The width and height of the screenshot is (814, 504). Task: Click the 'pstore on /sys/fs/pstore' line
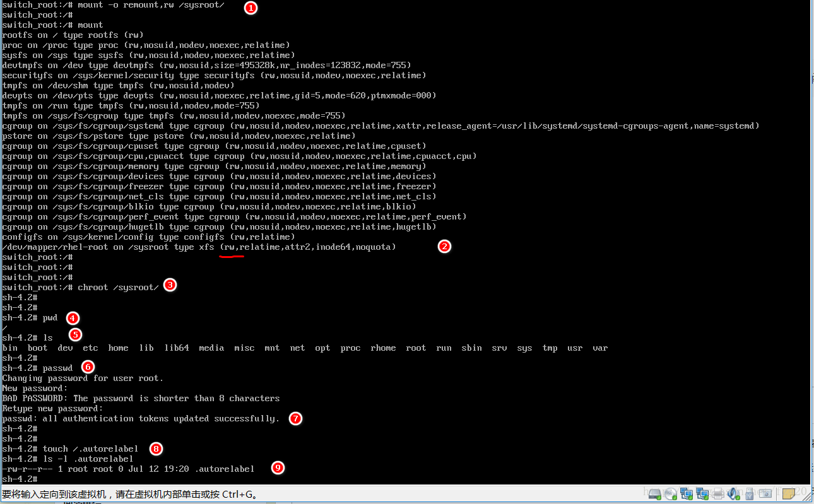179,136
